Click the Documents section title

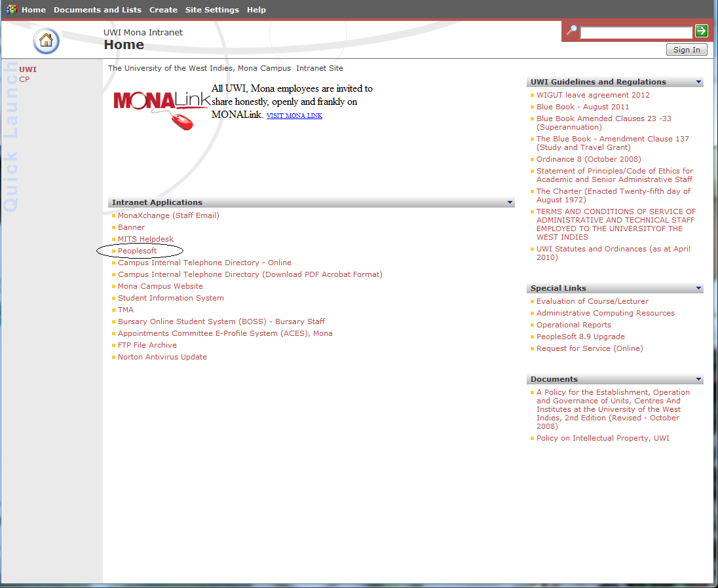click(554, 379)
